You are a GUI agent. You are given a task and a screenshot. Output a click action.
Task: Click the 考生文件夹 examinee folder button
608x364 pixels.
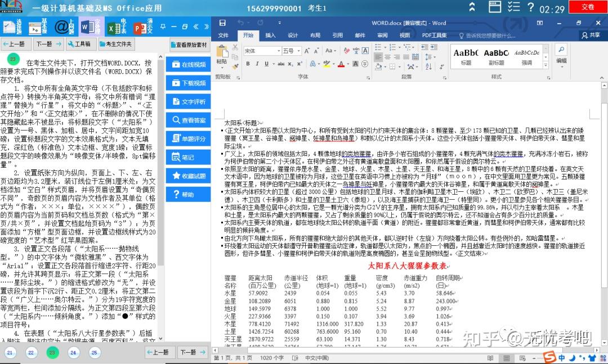click(x=116, y=44)
